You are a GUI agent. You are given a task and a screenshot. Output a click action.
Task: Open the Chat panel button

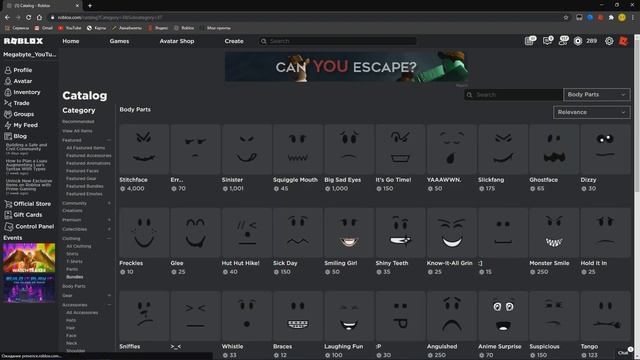(x=624, y=353)
